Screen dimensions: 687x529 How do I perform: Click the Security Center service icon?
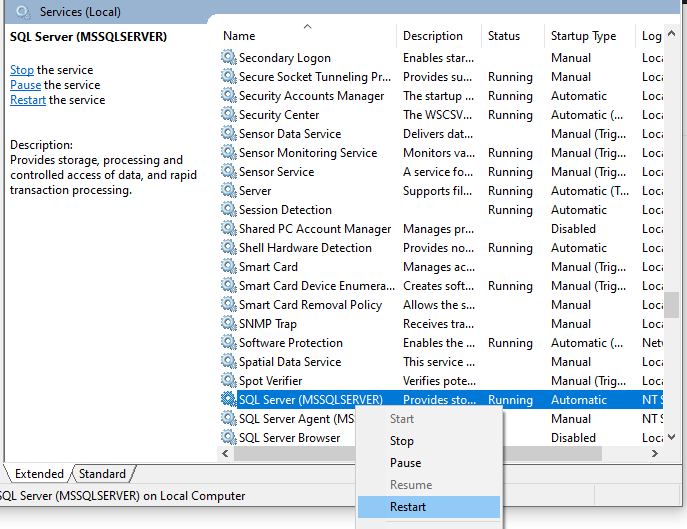(228, 114)
